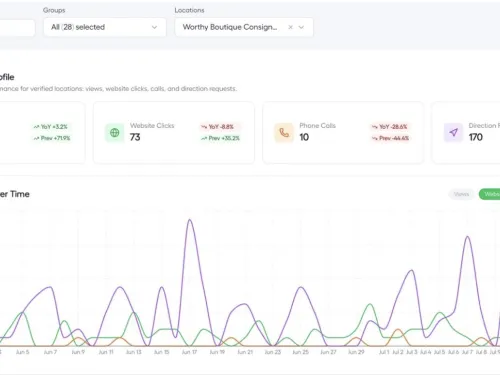Screen dimensions: 500x375
Task: Click the Phone Calls Prev -44.6% badge
Action: pyautogui.click(x=390, y=138)
